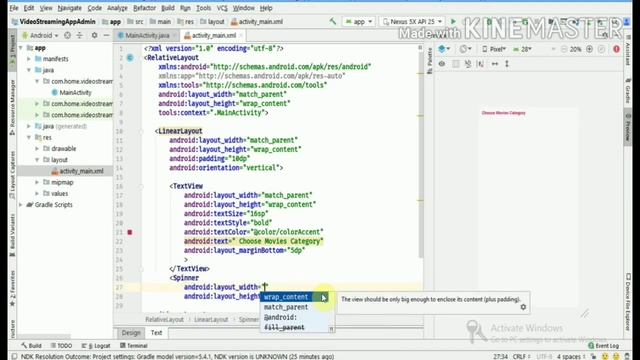The width and height of the screenshot is (640, 360).
Task: Open the Build tool window
Action: click(31, 346)
